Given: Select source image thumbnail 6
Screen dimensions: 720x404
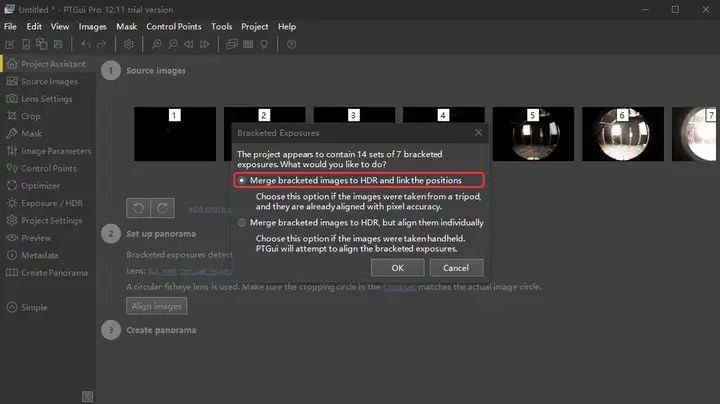Looking at the screenshot, I should (623, 134).
